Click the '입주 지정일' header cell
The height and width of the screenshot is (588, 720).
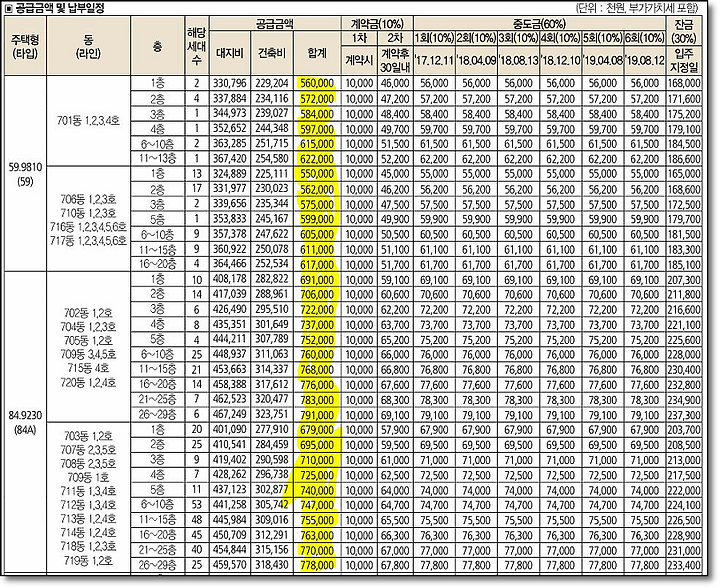click(684, 61)
